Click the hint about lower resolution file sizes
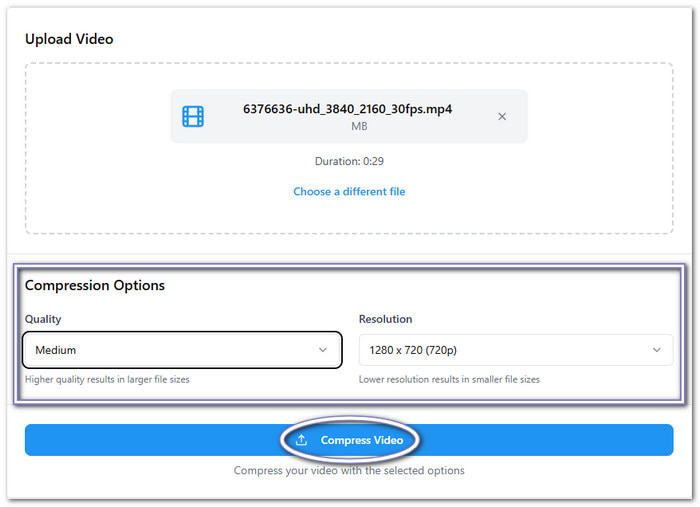Image resolution: width=700 pixels, height=507 pixels. click(449, 379)
